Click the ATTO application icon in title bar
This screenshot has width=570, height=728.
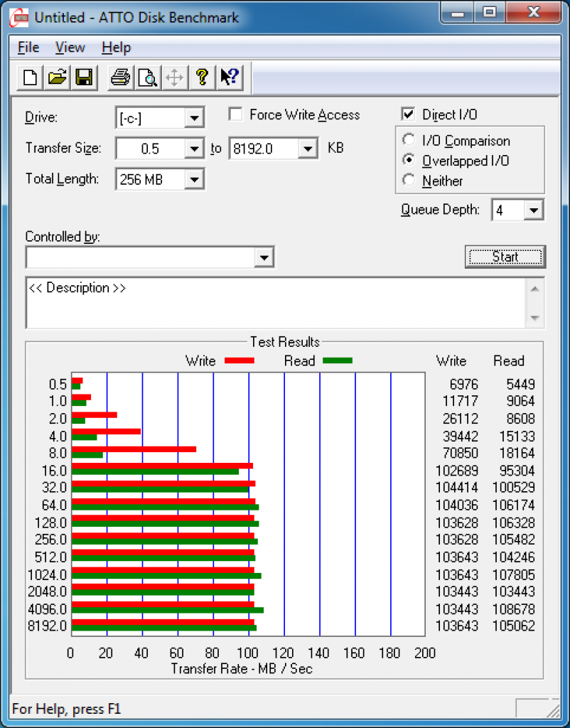coord(19,18)
